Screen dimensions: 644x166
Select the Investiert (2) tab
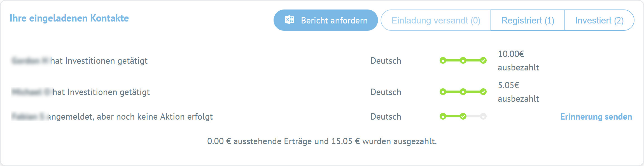pos(599,20)
